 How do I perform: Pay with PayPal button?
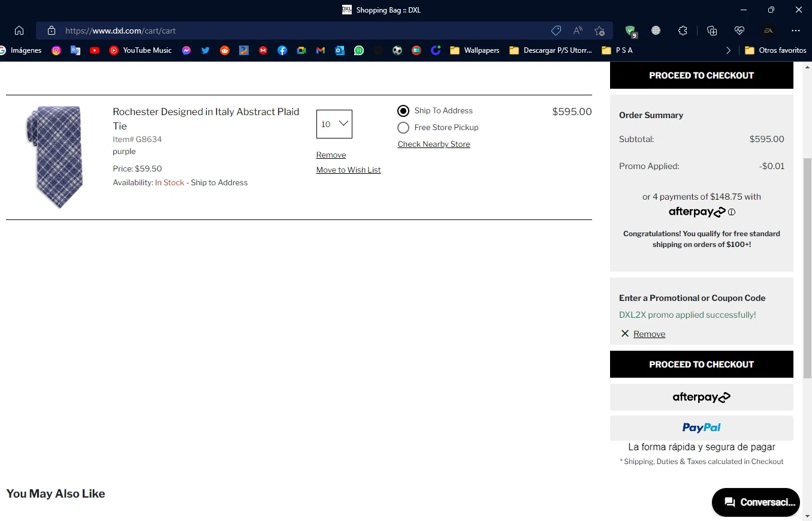coord(702,428)
